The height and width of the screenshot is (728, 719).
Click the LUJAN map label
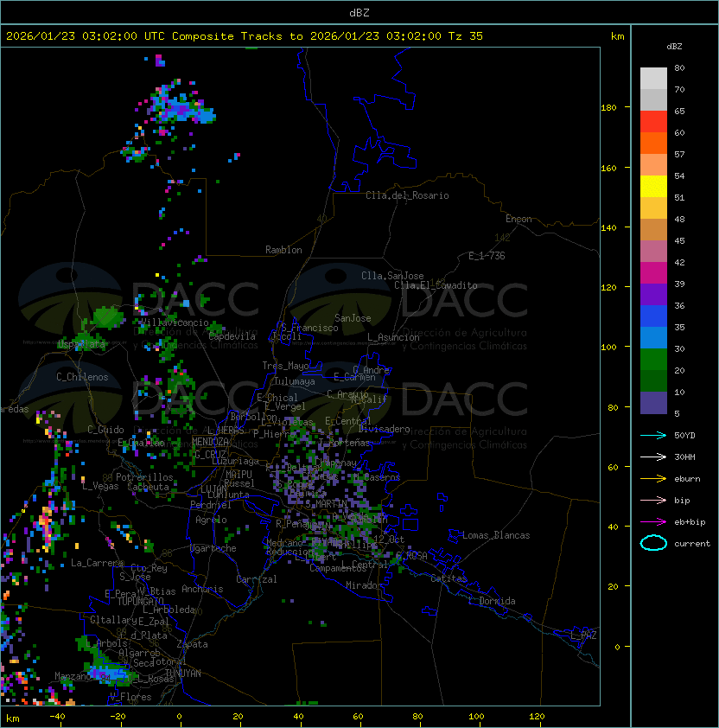pyautogui.click(x=213, y=489)
